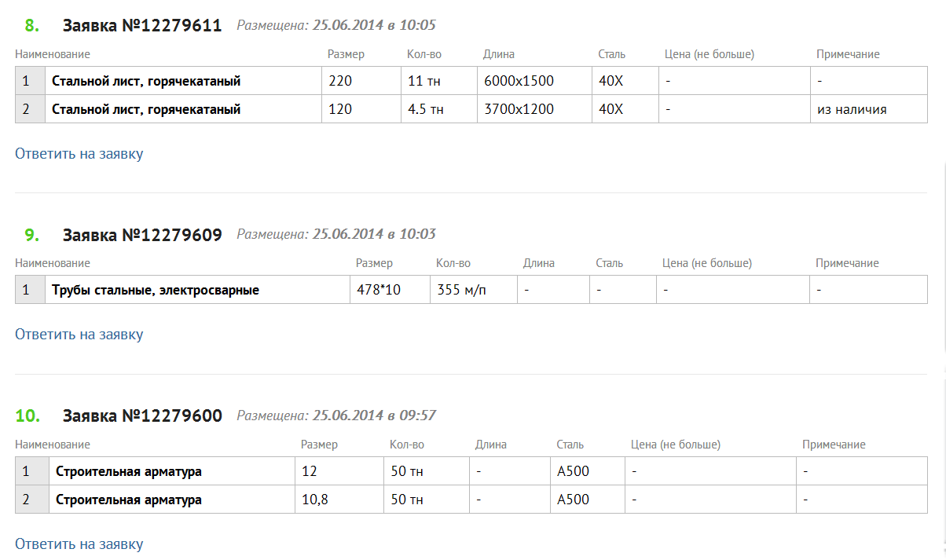This screenshot has height=560, width=946.
Task: Click 'Примечание' column header in request 12279600
Action: pos(834,445)
